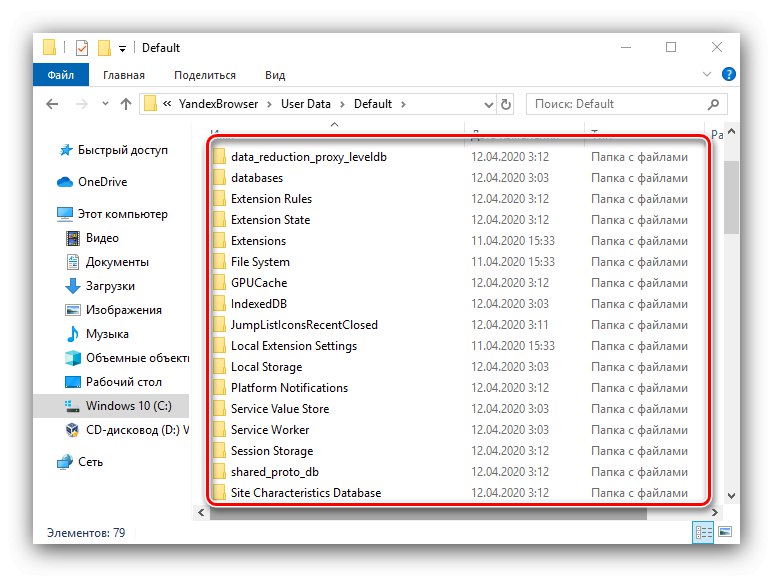Click the Properties quick access icon with checkmark
This screenshot has width=773, height=577.
82,48
